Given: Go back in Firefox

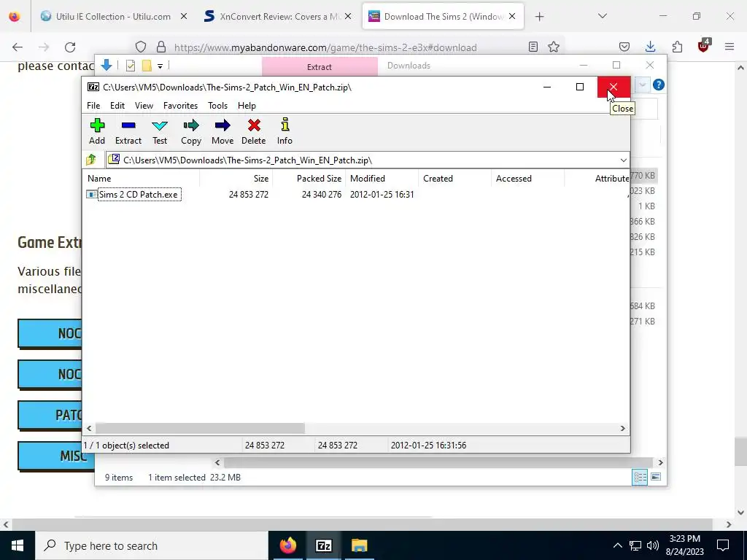Looking at the screenshot, I should pyautogui.click(x=18, y=47).
